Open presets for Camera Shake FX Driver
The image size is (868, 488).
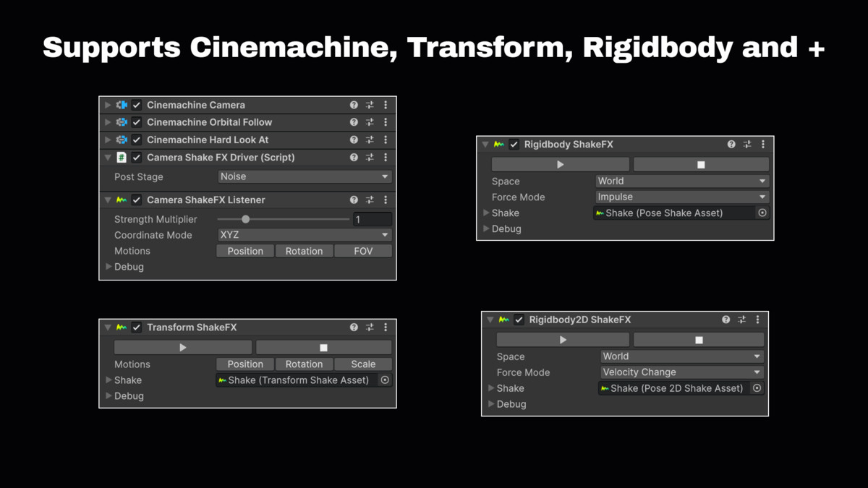tap(370, 157)
